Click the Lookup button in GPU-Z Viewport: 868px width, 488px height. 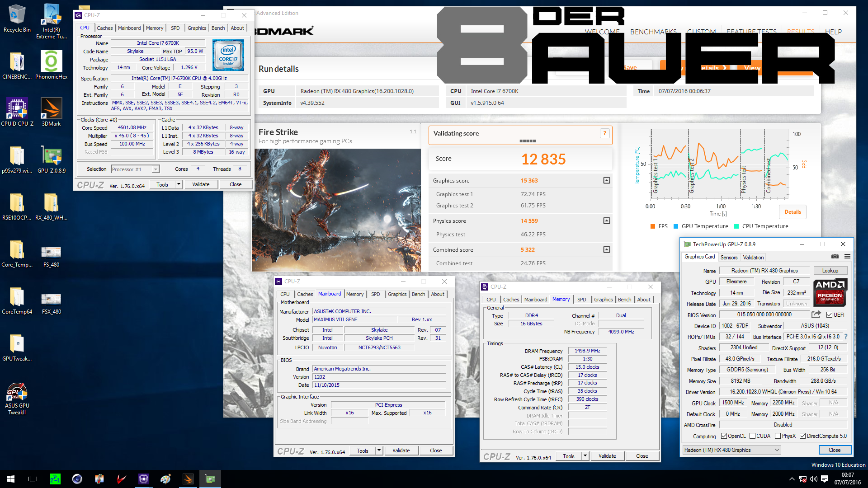[830, 271]
